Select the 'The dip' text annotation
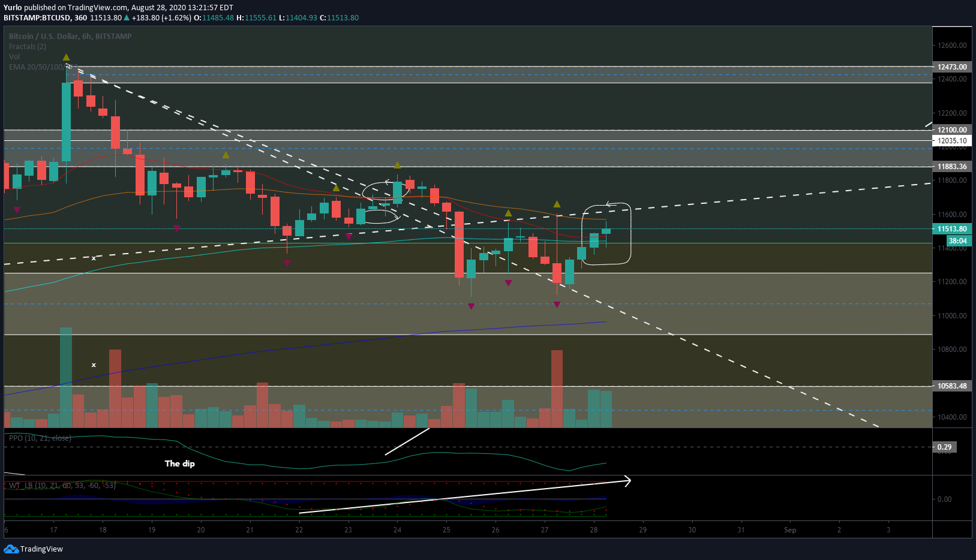Image resolution: width=976 pixels, height=560 pixels. [180, 463]
